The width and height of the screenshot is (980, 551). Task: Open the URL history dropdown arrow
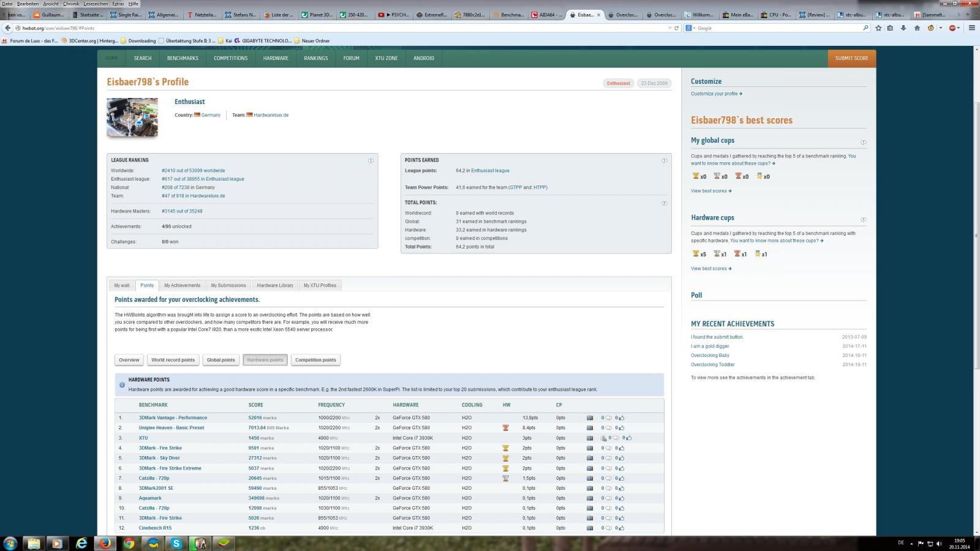click(669, 28)
